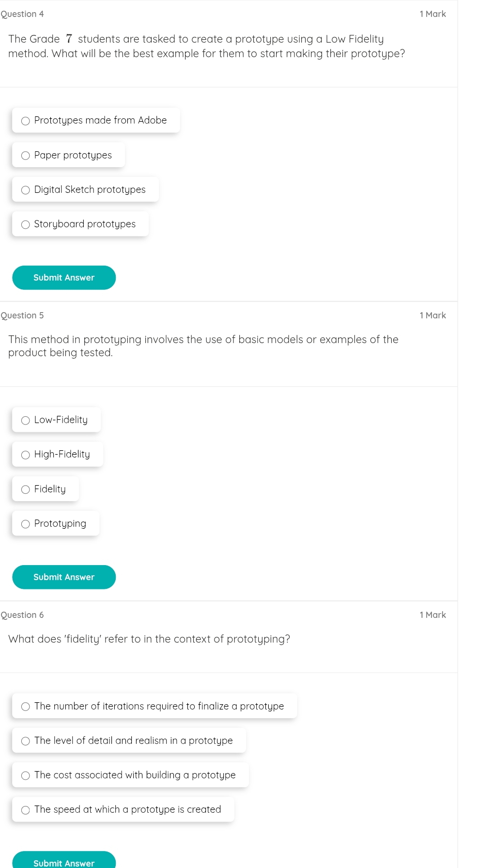Viewport: 478px width, 868px height.
Task: Click the '1 Mark' label of Question 4
Action: (433, 14)
